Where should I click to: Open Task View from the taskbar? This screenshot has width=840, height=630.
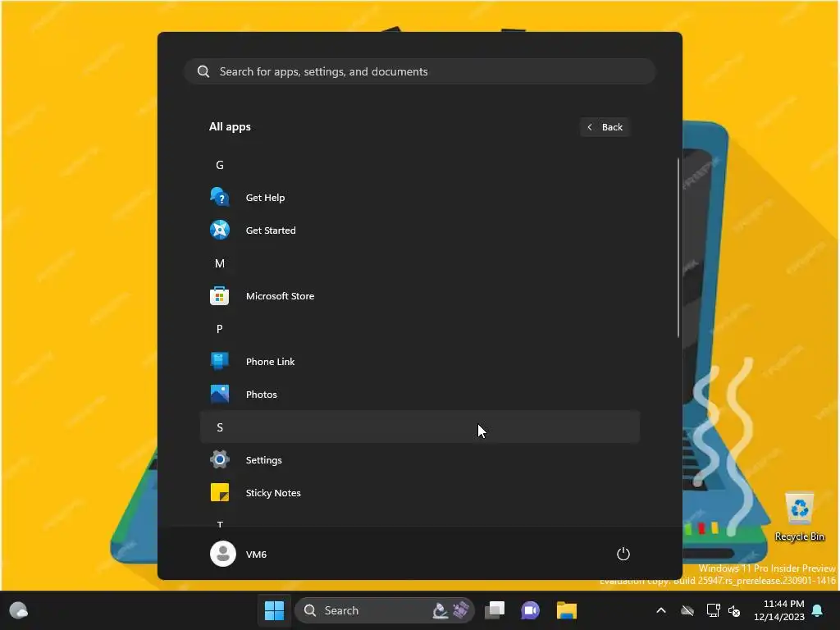click(x=495, y=610)
